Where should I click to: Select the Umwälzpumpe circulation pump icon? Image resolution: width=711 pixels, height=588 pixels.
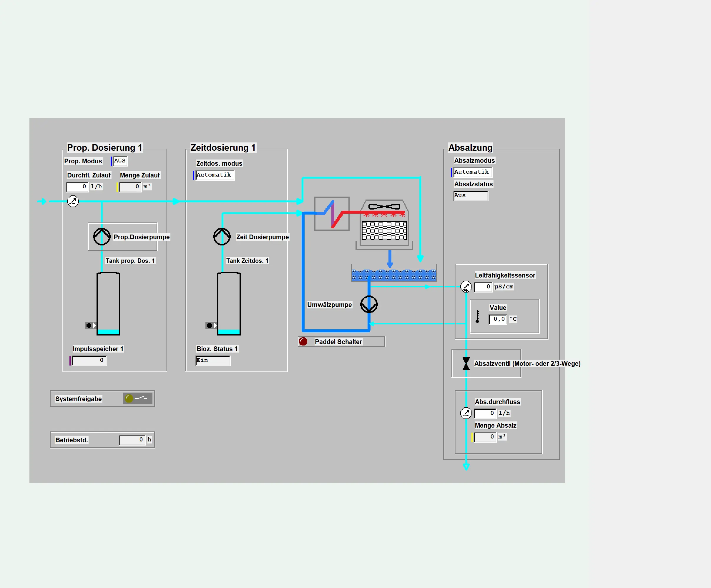tap(369, 304)
